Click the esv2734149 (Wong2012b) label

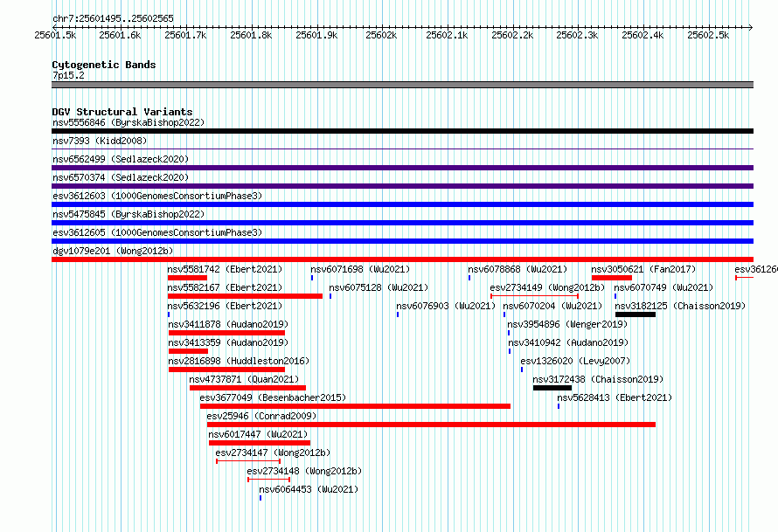(x=547, y=287)
